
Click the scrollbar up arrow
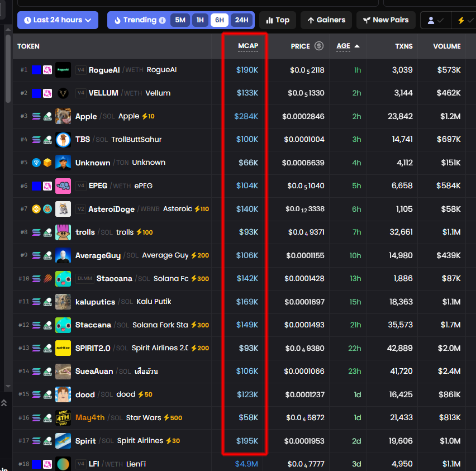tap(8, 30)
